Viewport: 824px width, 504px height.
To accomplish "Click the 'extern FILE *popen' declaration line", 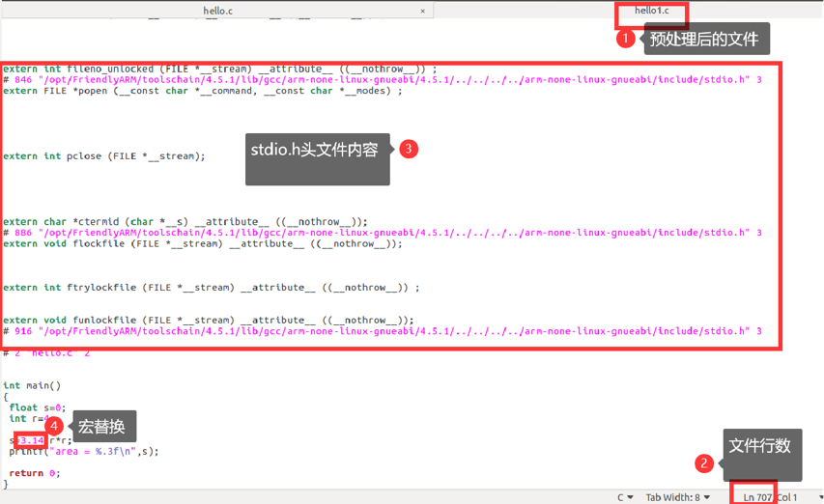I will (203, 91).
